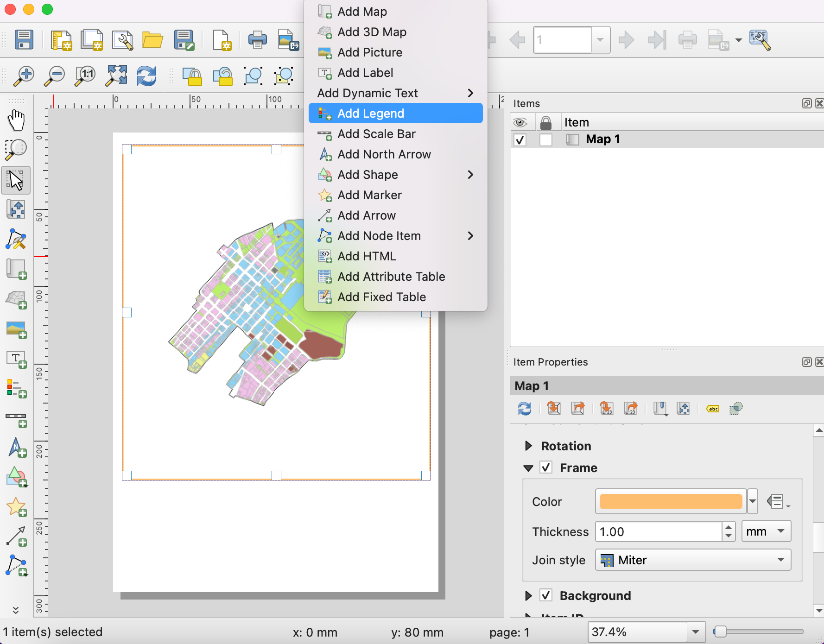This screenshot has width=824, height=644.
Task: Toggle visibility checkbox for Map 1
Action: tap(520, 139)
